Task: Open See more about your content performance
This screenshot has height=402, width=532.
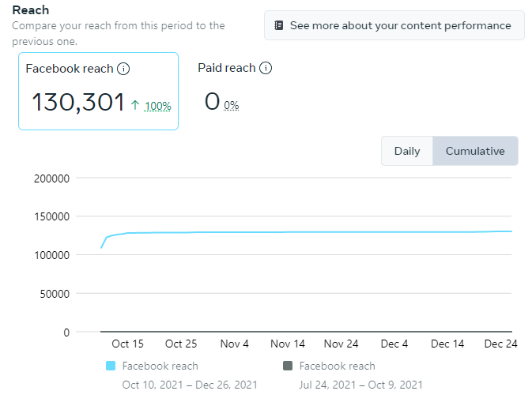Action: tap(394, 25)
